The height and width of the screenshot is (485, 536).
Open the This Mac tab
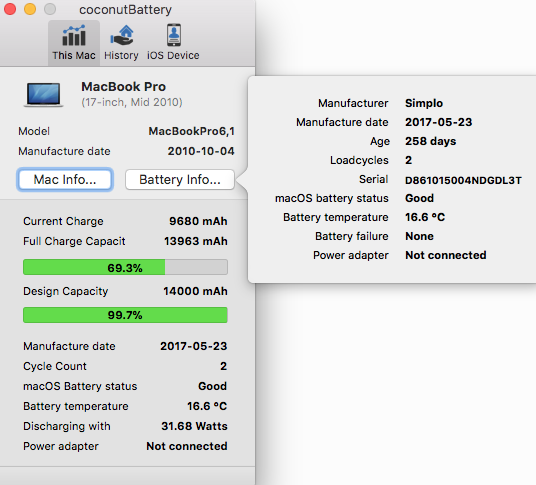pyautogui.click(x=74, y=43)
